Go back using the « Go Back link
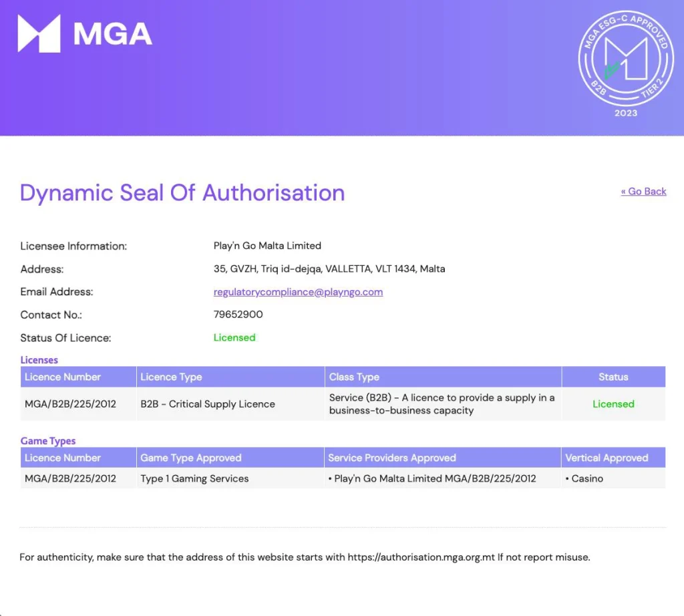This screenshot has height=616, width=684. tap(643, 192)
